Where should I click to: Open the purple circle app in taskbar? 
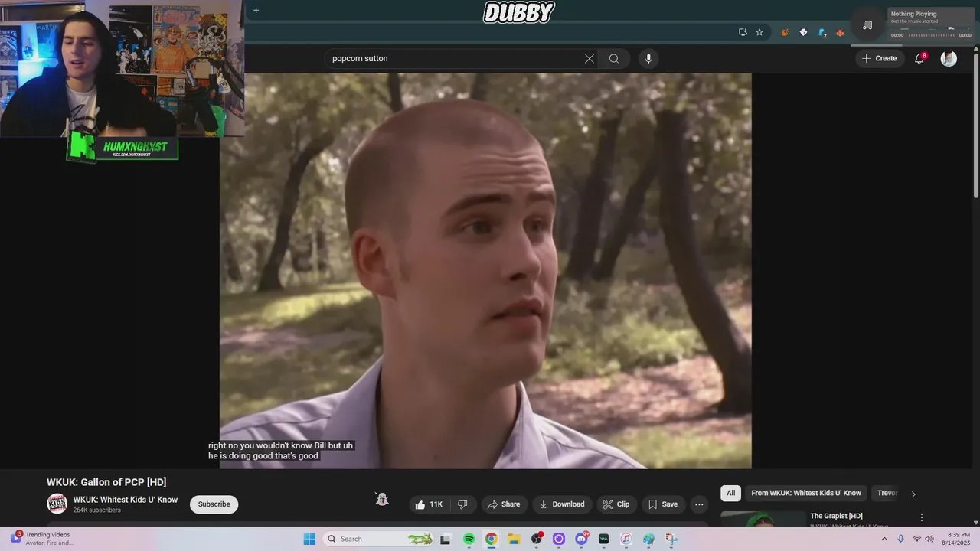[559, 539]
